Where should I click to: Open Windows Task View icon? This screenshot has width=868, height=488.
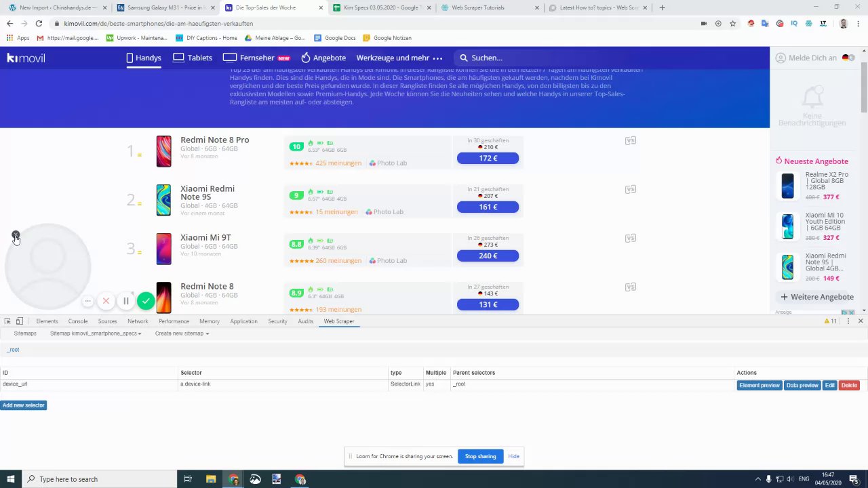[188, 479]
